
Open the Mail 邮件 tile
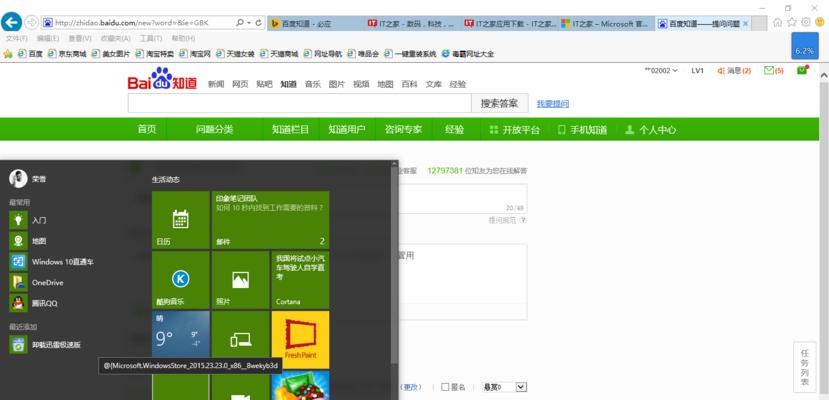271,220
